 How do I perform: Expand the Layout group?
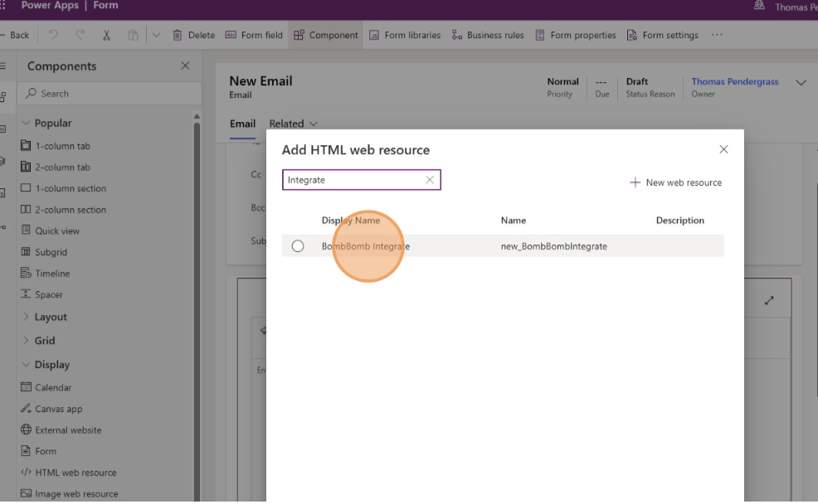click(26, 317)
